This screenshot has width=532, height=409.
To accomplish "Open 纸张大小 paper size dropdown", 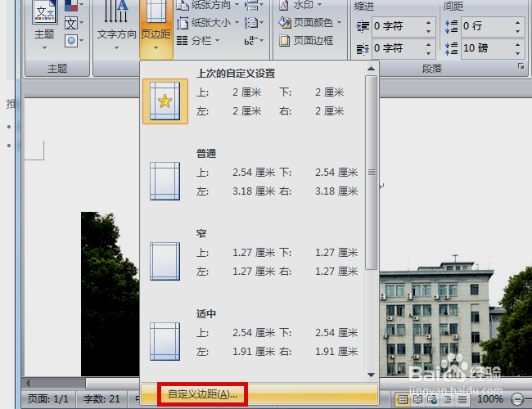I will pos(208,23).
